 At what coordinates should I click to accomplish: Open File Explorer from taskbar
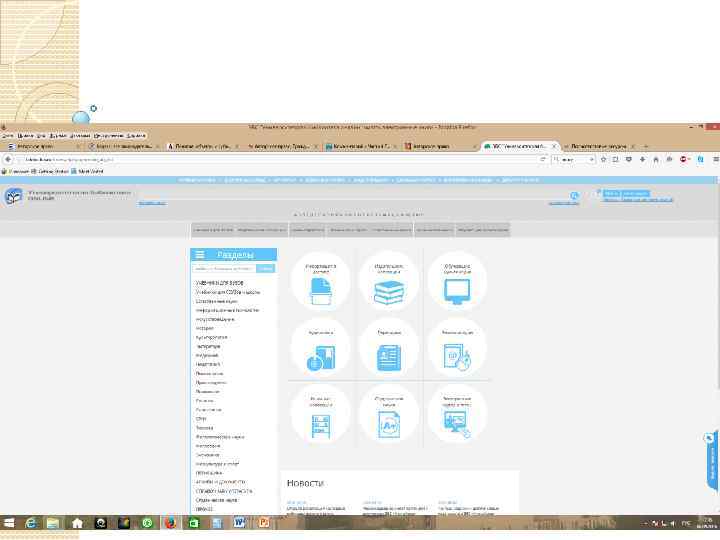pyautogui.click(x=54, y=523)
